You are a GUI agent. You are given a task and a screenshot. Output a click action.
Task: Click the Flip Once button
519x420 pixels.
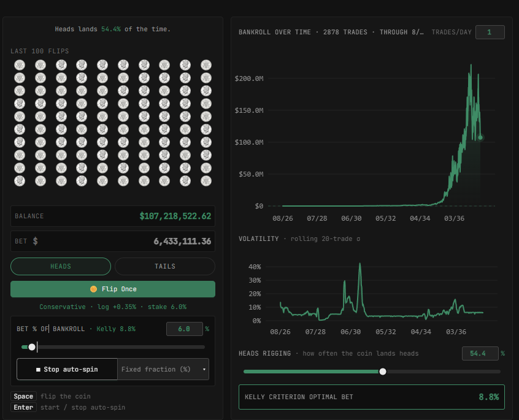coord(113,289)
